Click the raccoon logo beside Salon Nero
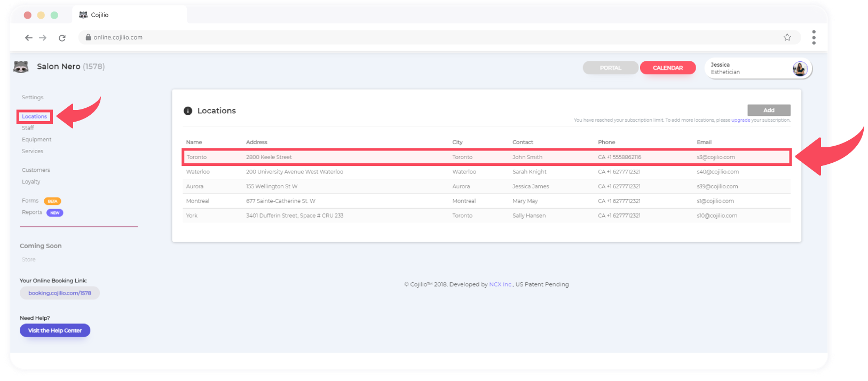868x381 pixels. (x=21, y=67)
